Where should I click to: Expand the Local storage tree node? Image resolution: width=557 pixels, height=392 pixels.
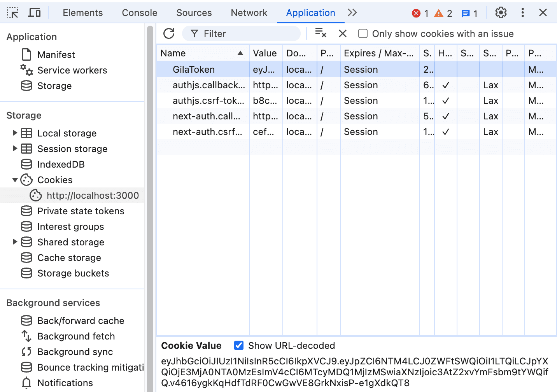click(15, 133)
